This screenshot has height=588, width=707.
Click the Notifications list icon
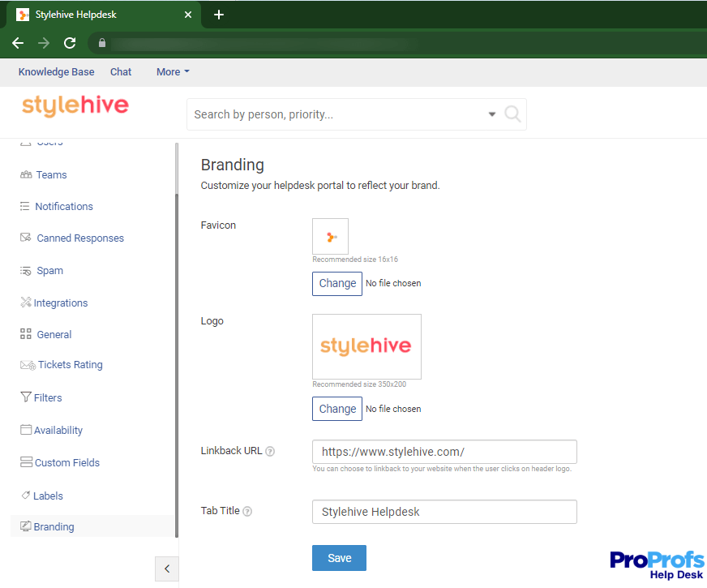click(x=25, y=206)
